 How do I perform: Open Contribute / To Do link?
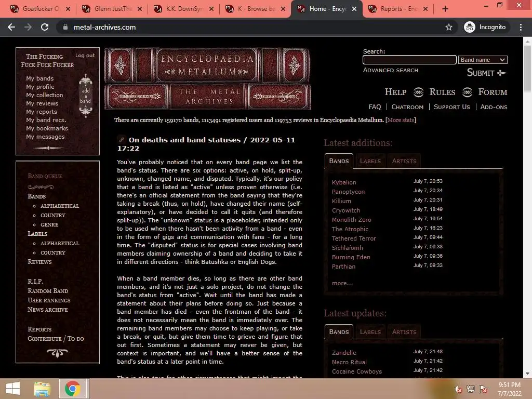pos(56,339)
